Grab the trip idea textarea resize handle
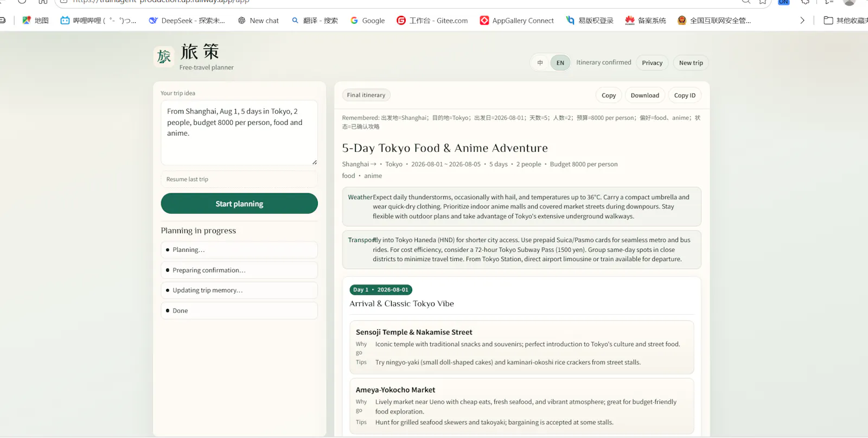 [x=314, y=162]
